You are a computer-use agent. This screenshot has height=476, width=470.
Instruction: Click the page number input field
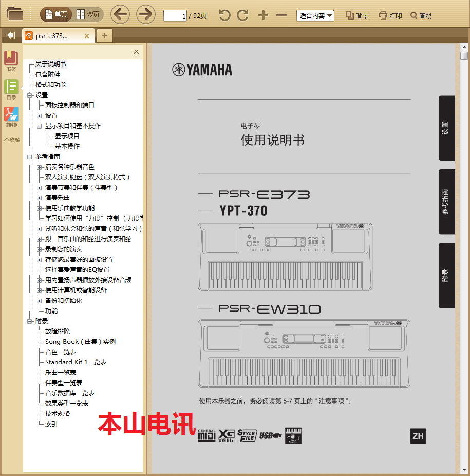coord(175,16)
